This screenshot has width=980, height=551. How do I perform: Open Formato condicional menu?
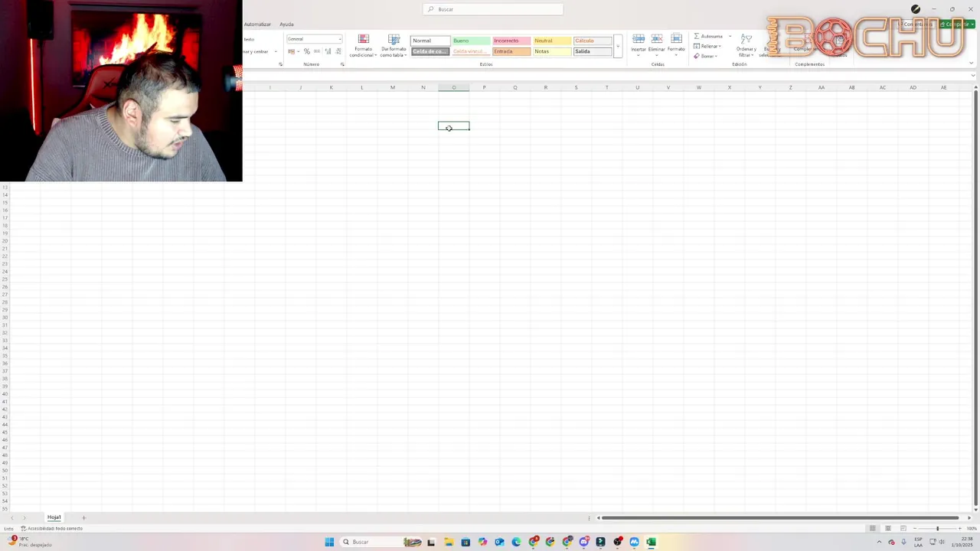[x=364, y=46]
